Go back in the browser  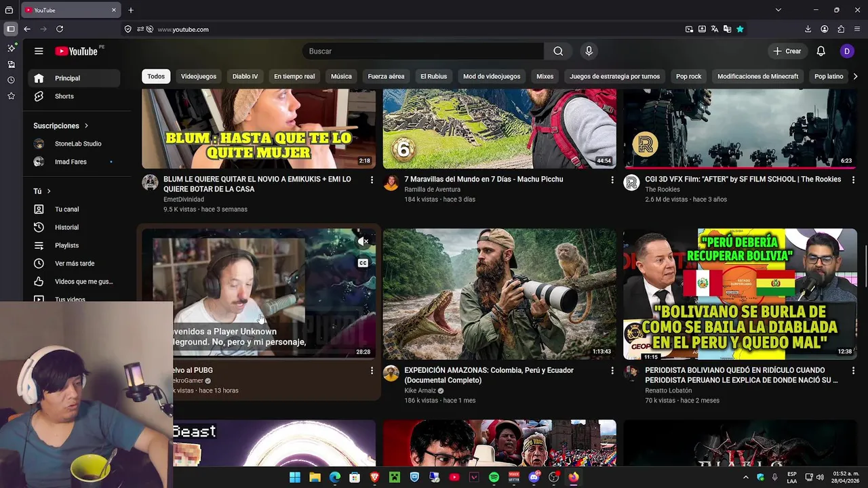pos(27,29)
